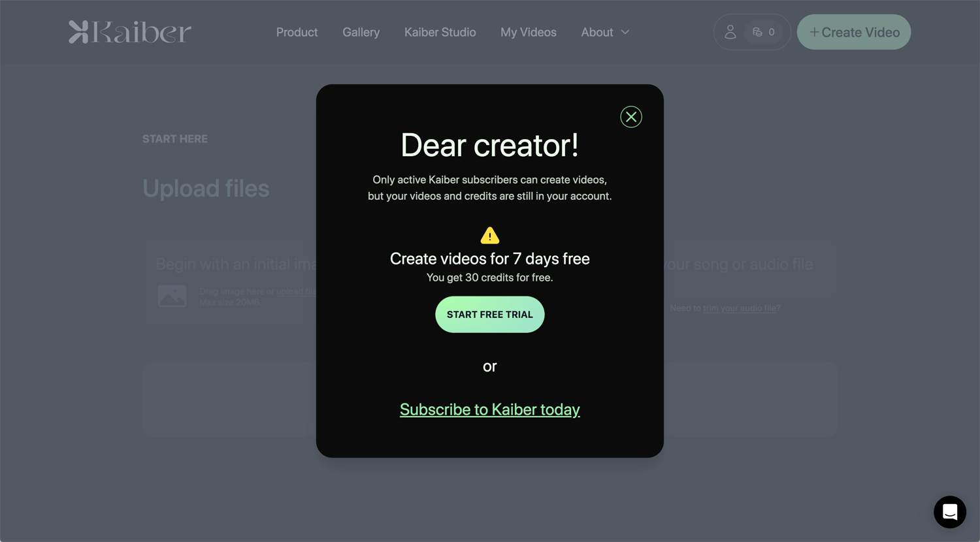
Task: Click the About chevron arrow
Action: click(625, 32)
